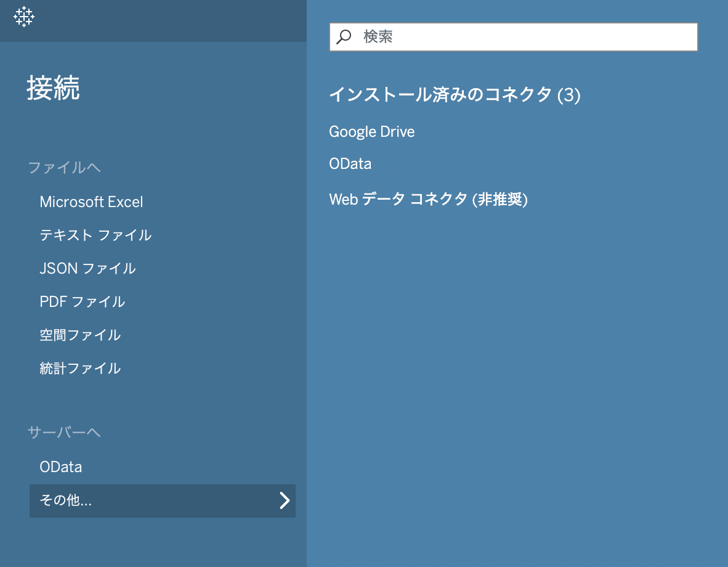Click the magnifier icon in search box
The image size is (728, 567).
point(344,37)
